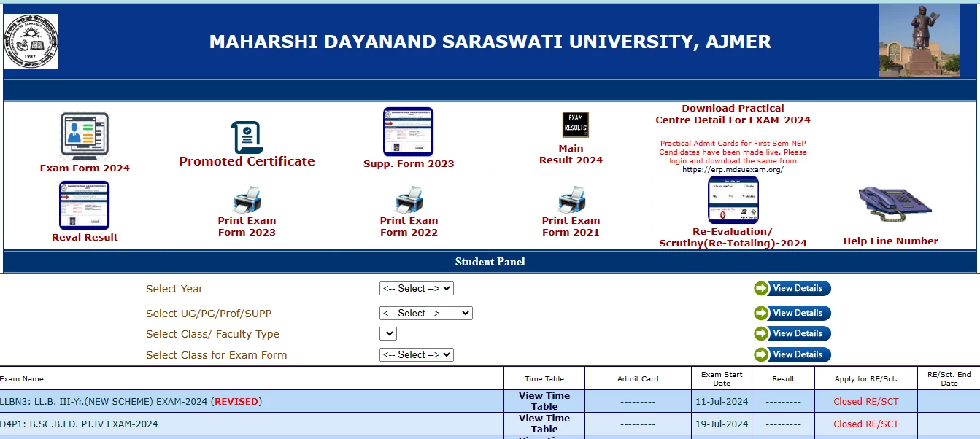The height and width of the screenshot is (439, 980).
Task: Expand the Select UG/PG/Prof/SUPP dropdown
Action: pyautogui.click(x=426, y=313)
